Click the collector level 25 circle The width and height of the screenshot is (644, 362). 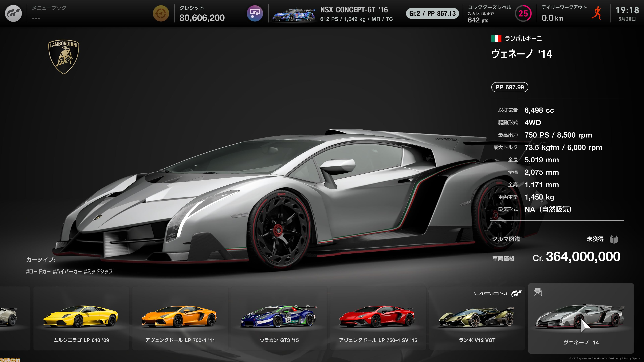(523, 13)
